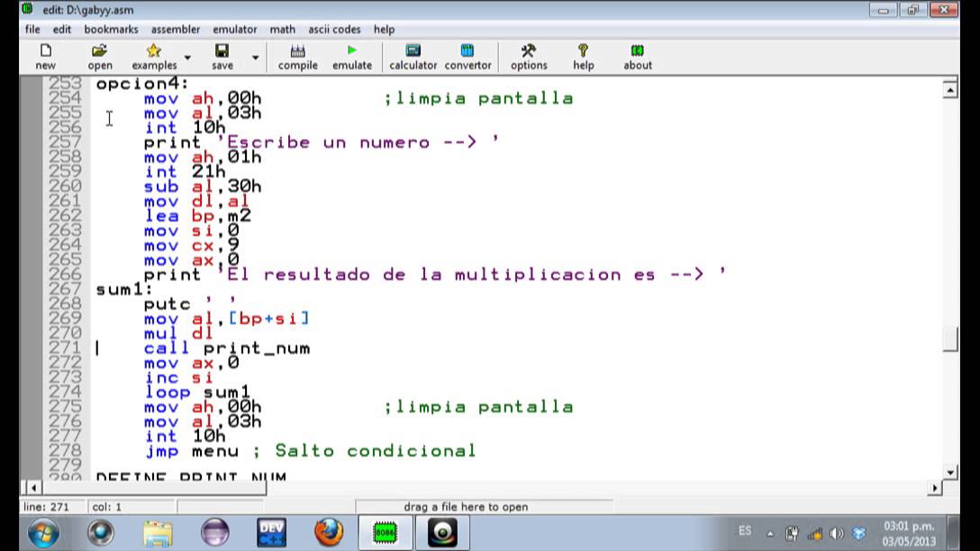The image size is (980, 551).
Task: Click the Dropbox tray icon
Action: point(858,534)
